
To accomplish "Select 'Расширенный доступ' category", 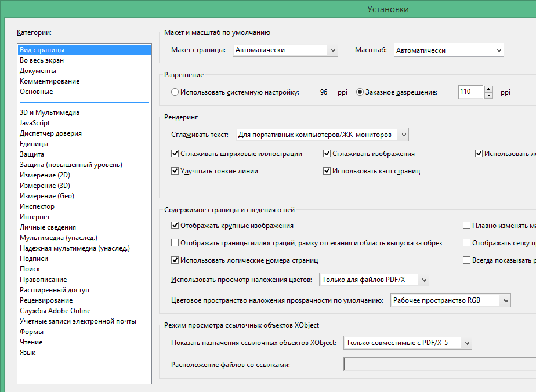I will tap(84, 290).
